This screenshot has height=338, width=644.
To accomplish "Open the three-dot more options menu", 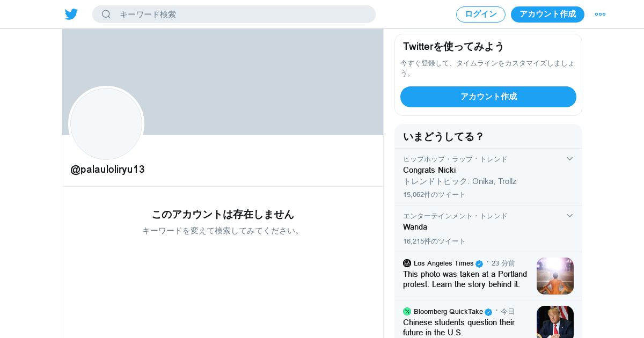I will (600, 14).
